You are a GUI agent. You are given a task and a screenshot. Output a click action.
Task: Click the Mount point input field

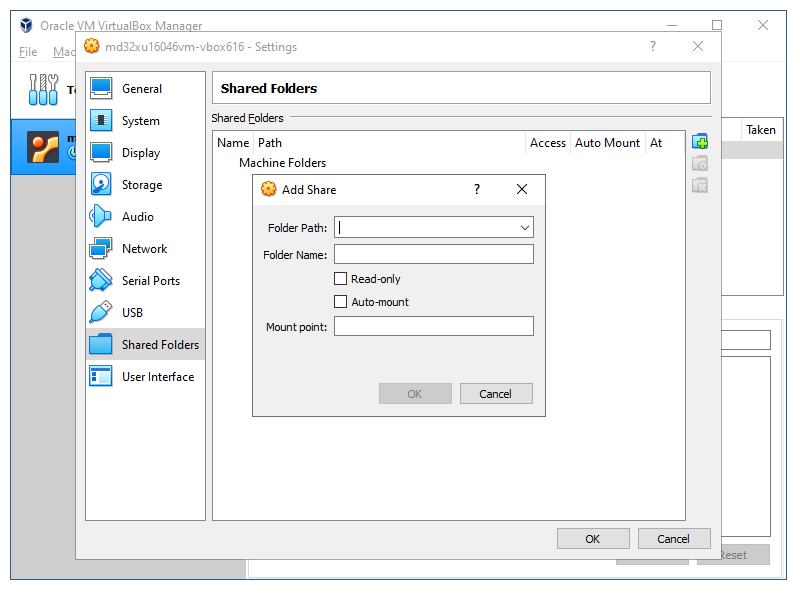433,326
